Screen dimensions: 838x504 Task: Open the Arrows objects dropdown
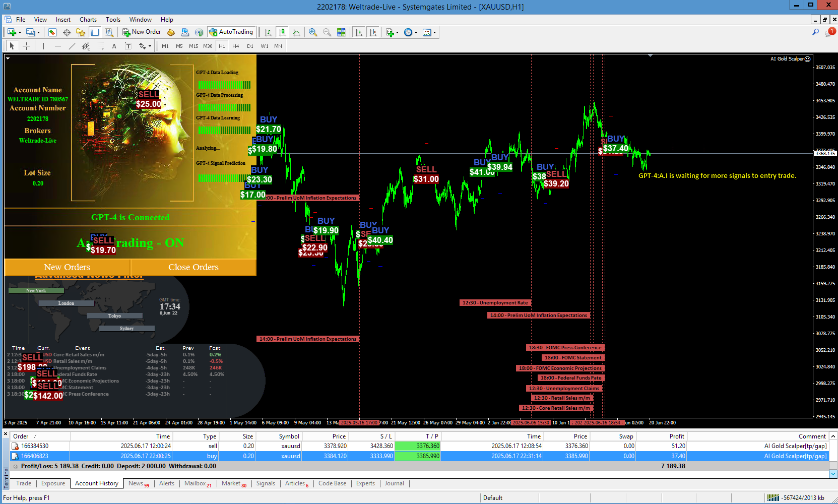click(145, 46)
